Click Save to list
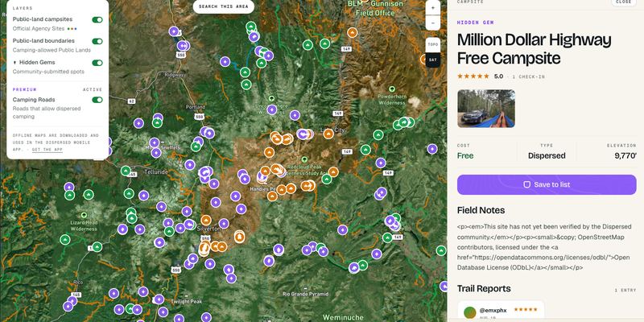The height and width of the screenshot is (322, 644). (x=547, y=185)
